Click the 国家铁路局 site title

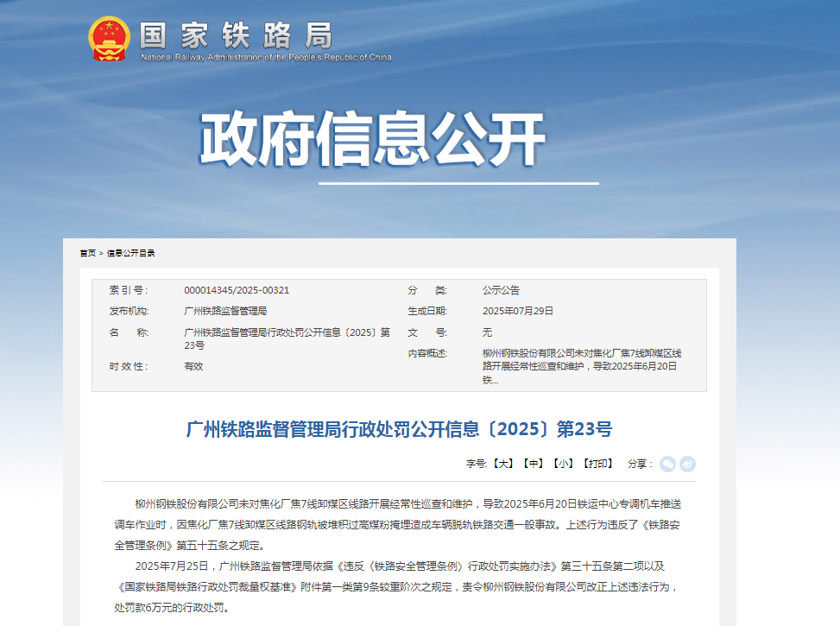tap(237, 35)
